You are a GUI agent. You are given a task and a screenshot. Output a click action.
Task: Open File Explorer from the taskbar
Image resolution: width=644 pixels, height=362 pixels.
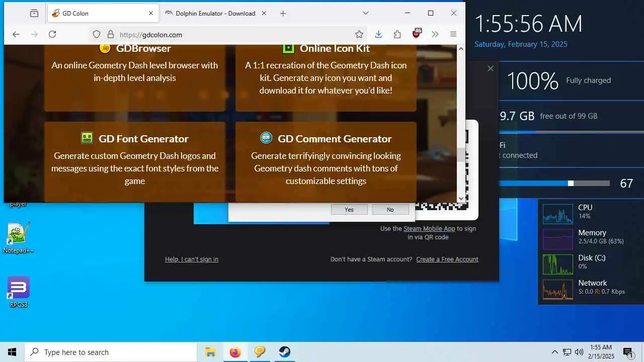point(210,352)
